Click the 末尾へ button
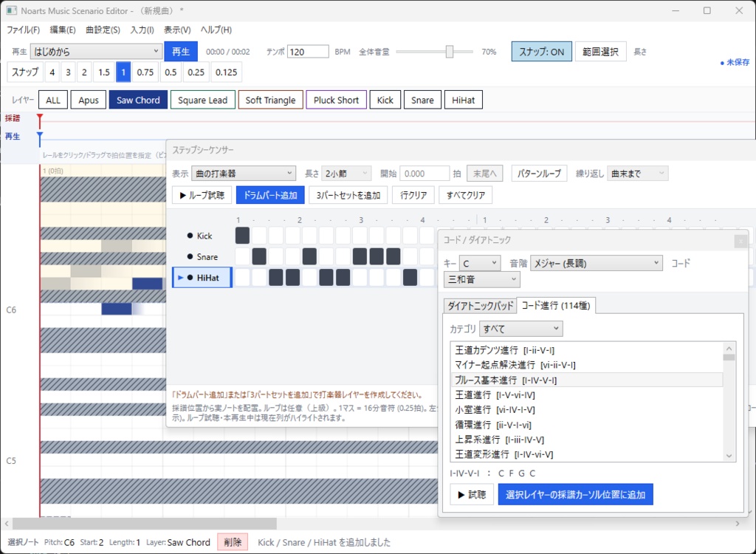This screenshot has height=554, width=756. 484,174
